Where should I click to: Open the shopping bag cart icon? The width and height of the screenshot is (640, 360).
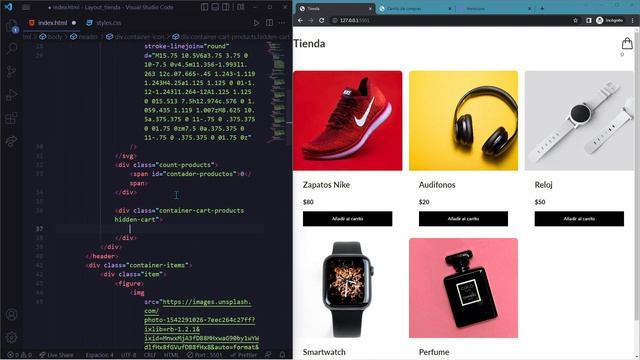[x=627, y=43]
